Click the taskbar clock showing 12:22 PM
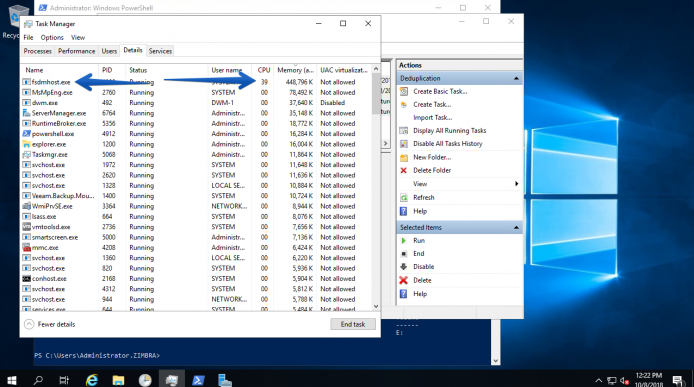Image resolution: width=694 pixels, height=387 pixels. (649, 380)
